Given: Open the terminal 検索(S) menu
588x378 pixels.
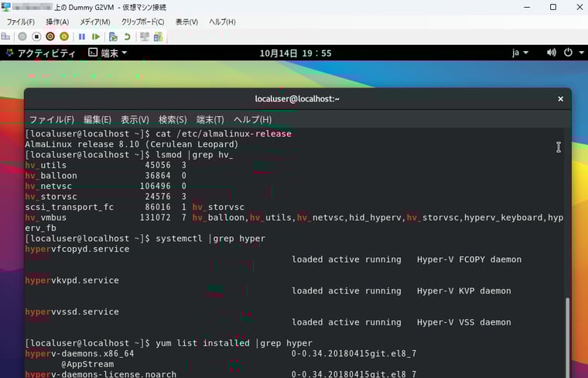Looking at the screenshot, I should (173, 120).
